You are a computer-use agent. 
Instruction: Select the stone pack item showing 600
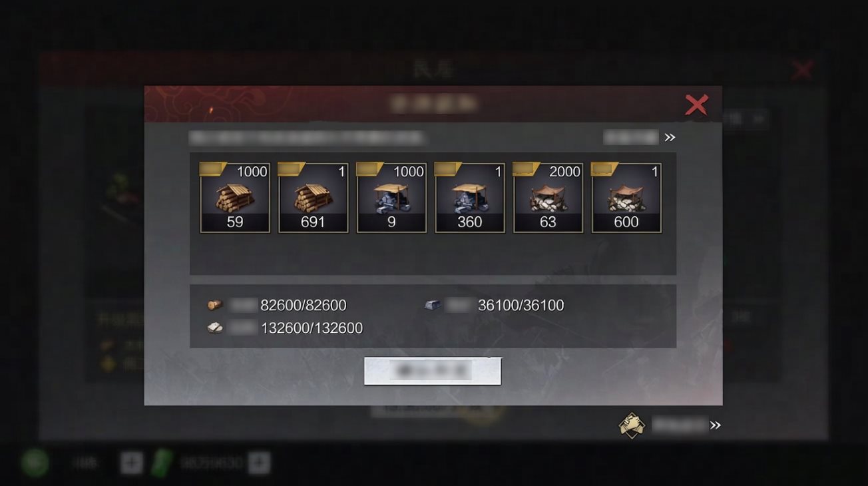pos(626,198)
